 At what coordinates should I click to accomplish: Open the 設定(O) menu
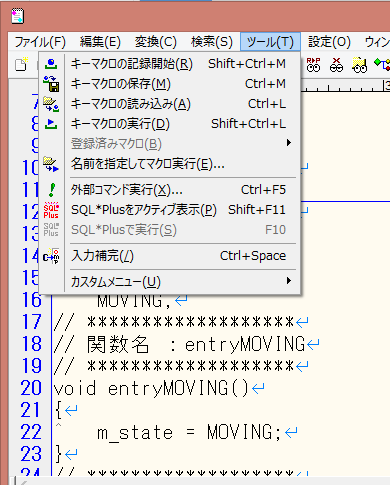tap(329, 42)
